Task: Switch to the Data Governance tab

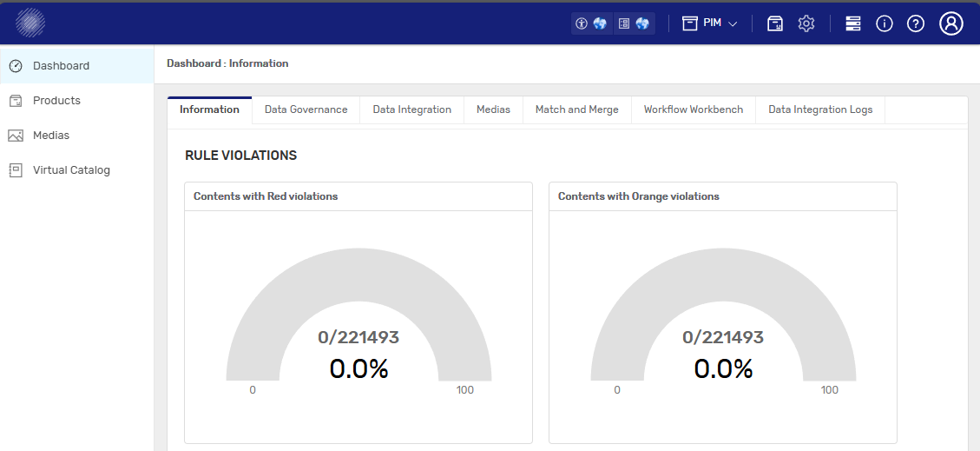Action: point(306,110)
